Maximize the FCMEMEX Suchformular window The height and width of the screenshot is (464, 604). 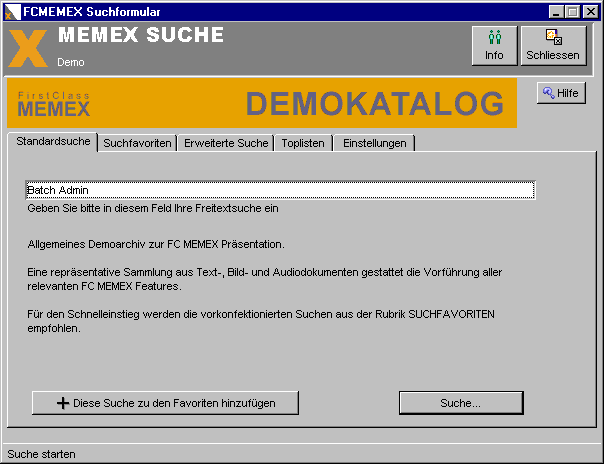(572, 12)
